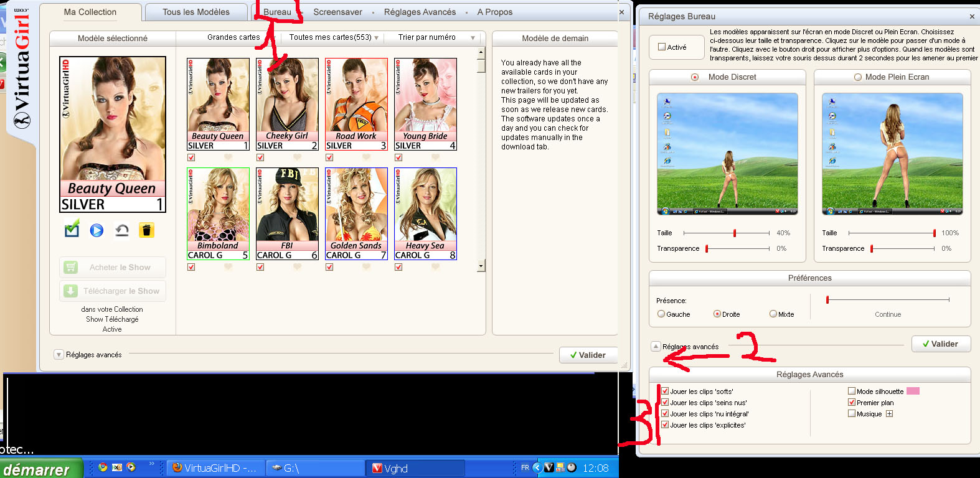The height and width of the screenshot is (478, 980).
Task: Expand Réglages avancés in the collection window
Action: 59,355
